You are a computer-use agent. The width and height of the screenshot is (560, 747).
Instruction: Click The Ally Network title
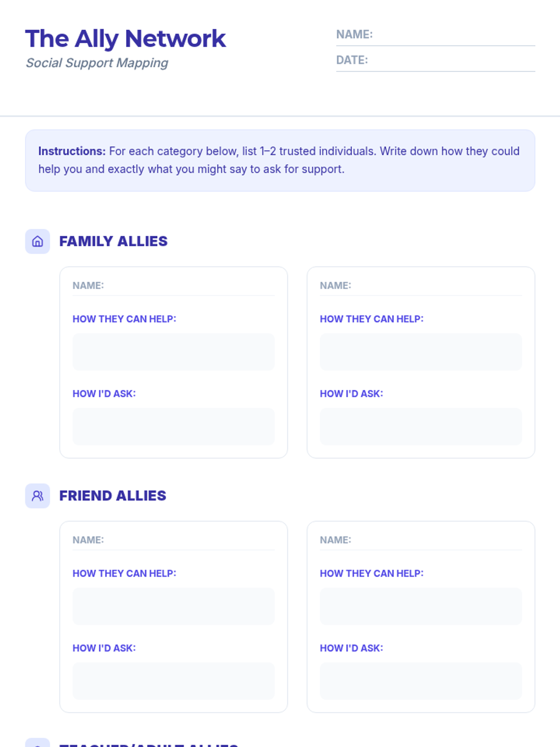point(126,39)
